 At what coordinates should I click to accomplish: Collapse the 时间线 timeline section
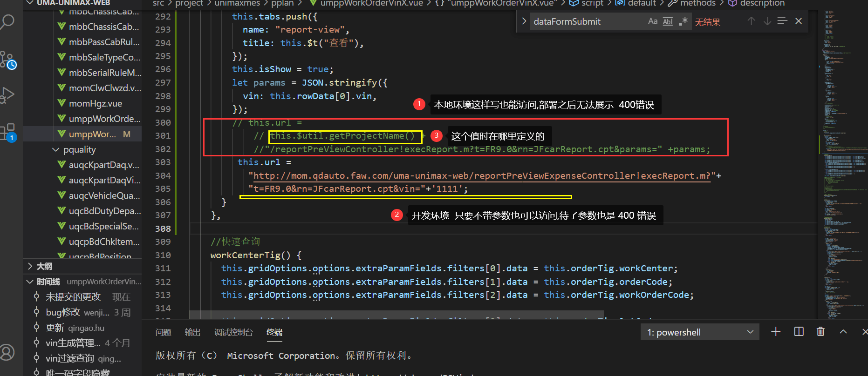82,282
